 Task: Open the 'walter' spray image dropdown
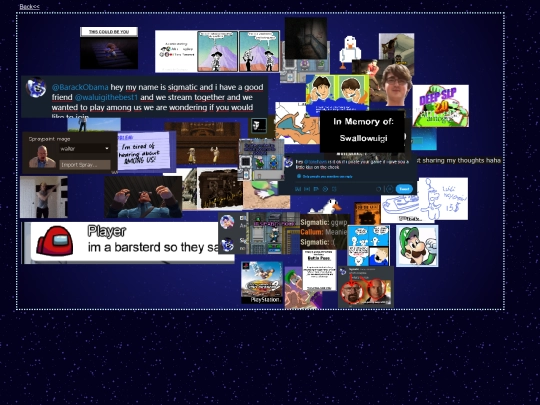pos(84,148)
